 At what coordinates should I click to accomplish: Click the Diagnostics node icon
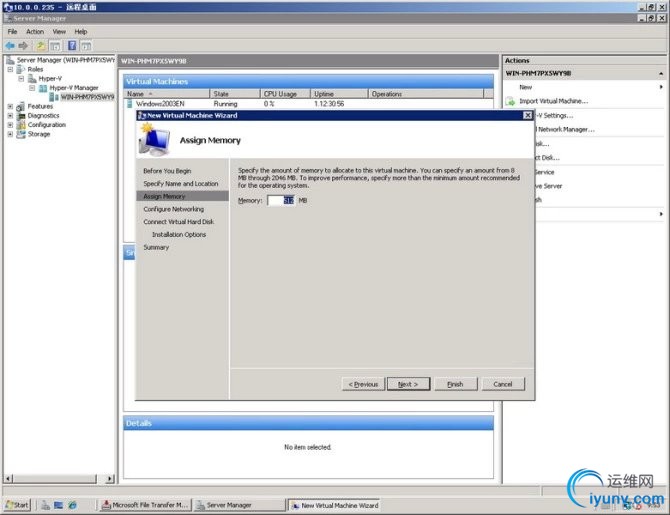point(21,116)
